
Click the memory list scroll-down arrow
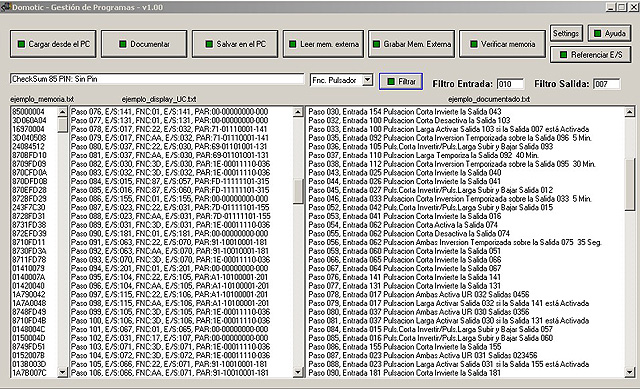62,372
